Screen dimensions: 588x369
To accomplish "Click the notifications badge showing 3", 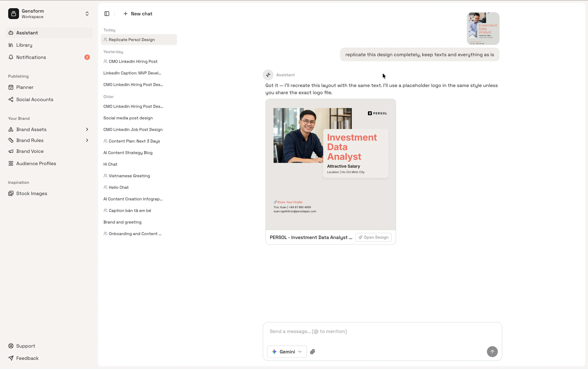I will (x=87, y=57).
